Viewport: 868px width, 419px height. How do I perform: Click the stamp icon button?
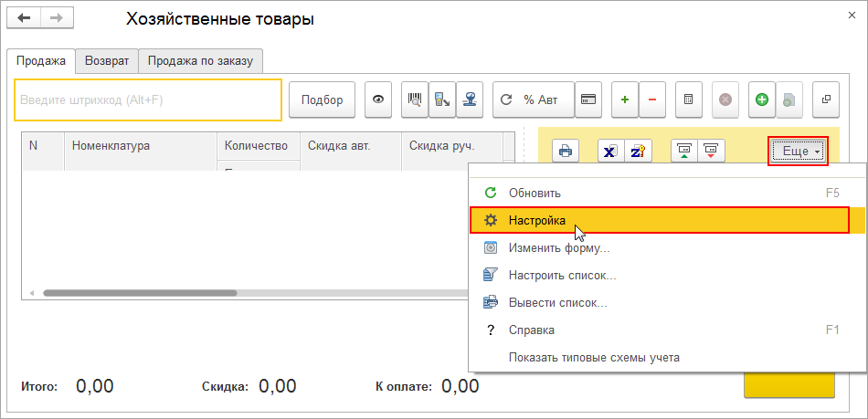(471, 100)
